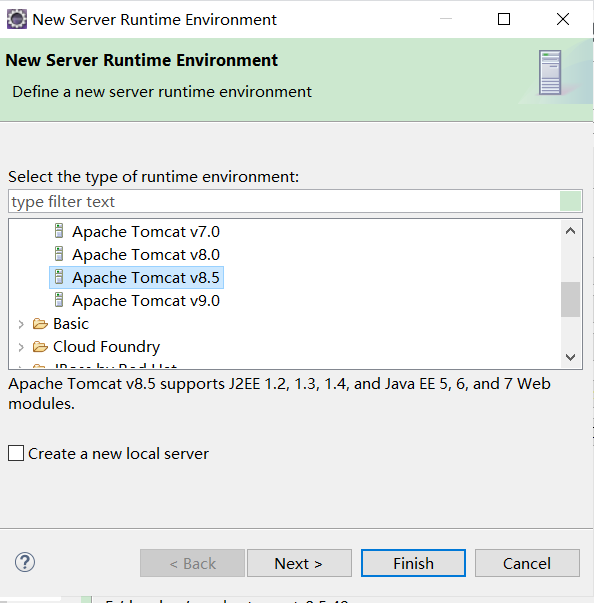Click the runtime list scroll up arrow
The height and width of the screenshot is (603, 594).
[x=571, y=231]
